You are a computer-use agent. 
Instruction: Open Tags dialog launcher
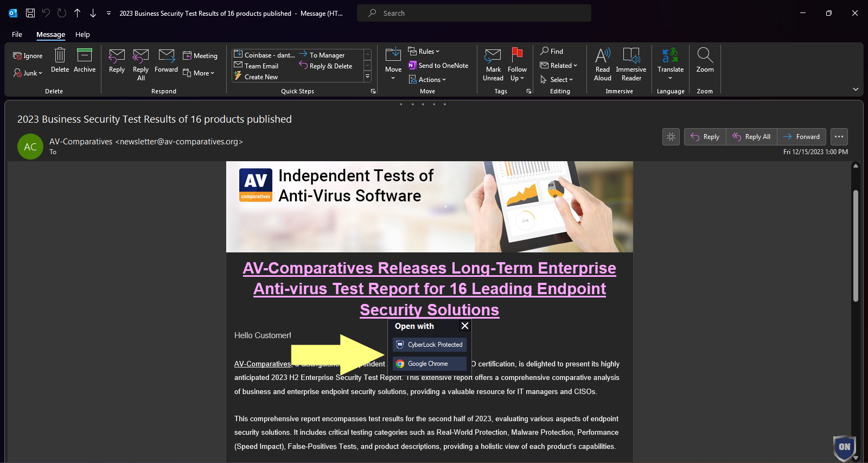click(x=529, y=91)
